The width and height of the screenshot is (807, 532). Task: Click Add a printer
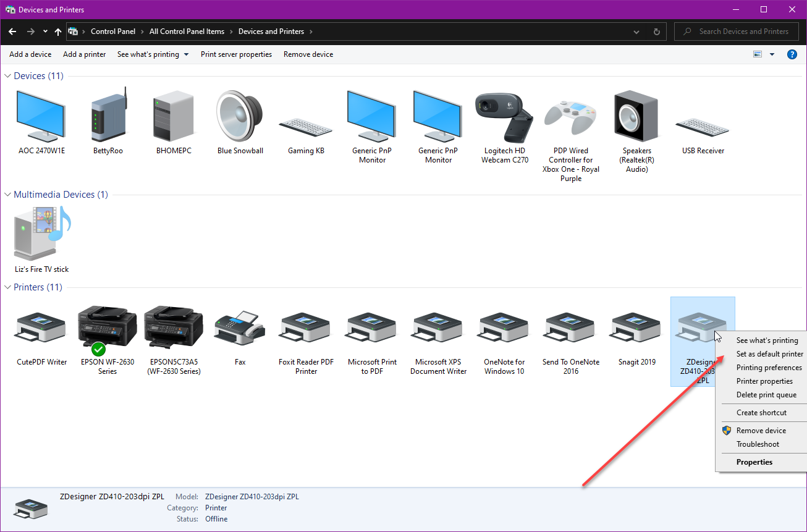(85, 54)
